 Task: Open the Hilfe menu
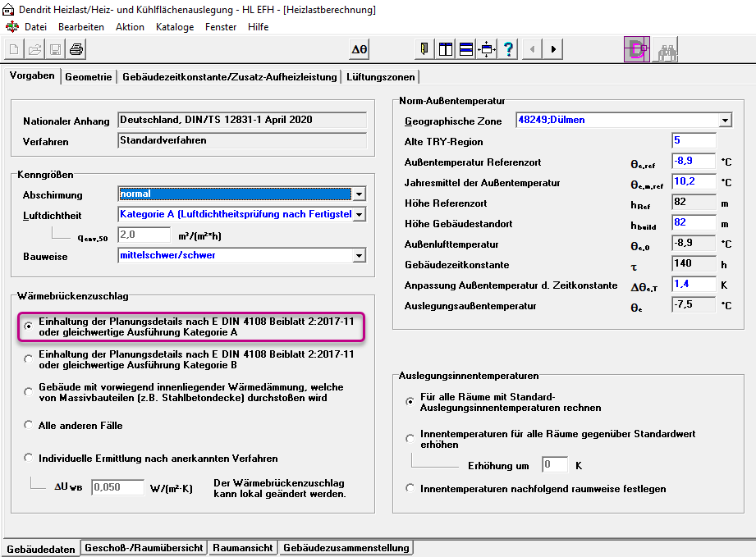click(x=258, y=27)
